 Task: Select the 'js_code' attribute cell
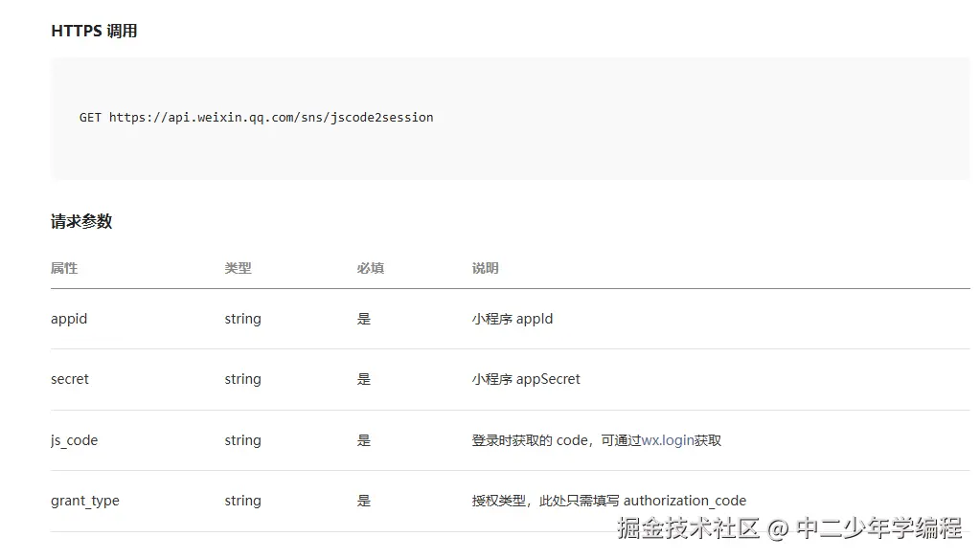tap(75, 441)
